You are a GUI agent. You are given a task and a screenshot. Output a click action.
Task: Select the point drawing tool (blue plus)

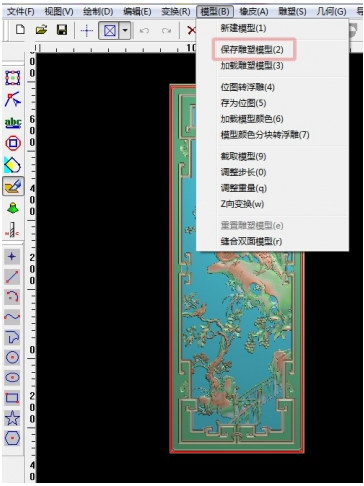point(12,256)
